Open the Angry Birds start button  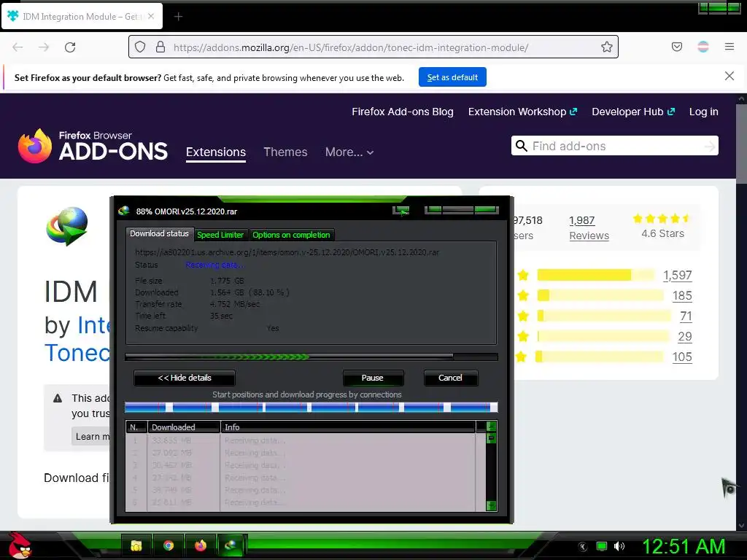coord(20,545)
